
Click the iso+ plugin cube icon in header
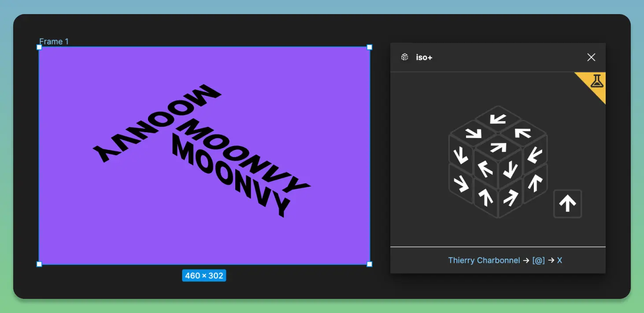pyautogui.click(x=404, y=57)
